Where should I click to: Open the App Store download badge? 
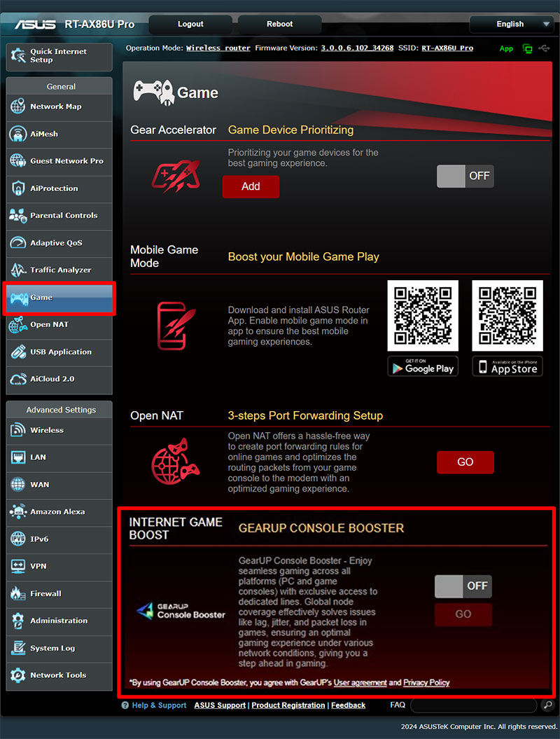tap(507, 366)
